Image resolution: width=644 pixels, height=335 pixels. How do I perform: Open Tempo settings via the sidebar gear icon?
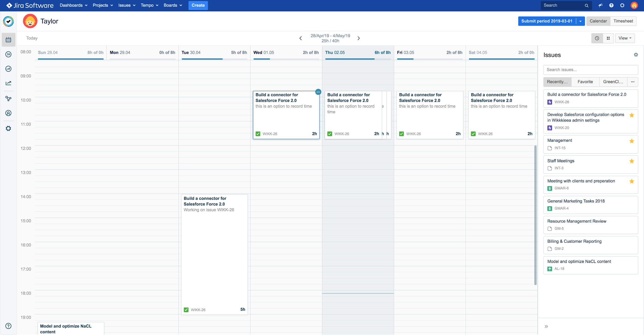8,128
